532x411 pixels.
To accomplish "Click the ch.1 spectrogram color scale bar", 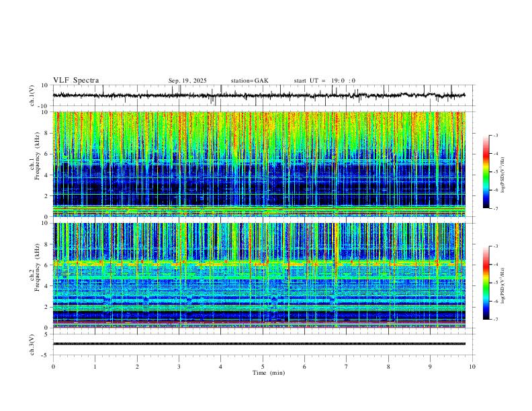I will (x=486, y=172).
